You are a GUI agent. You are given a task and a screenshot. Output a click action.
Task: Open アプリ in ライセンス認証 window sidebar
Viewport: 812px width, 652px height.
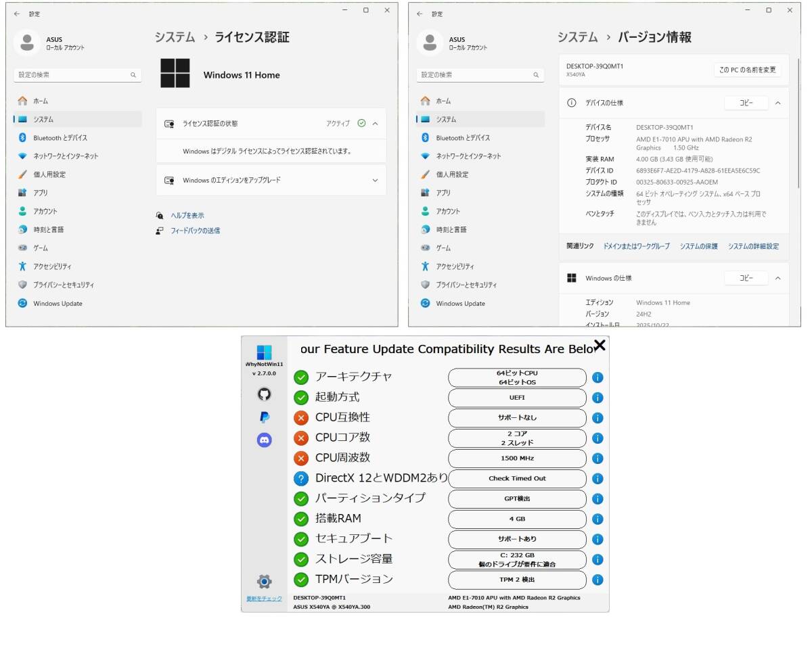(x=77, y=193)
